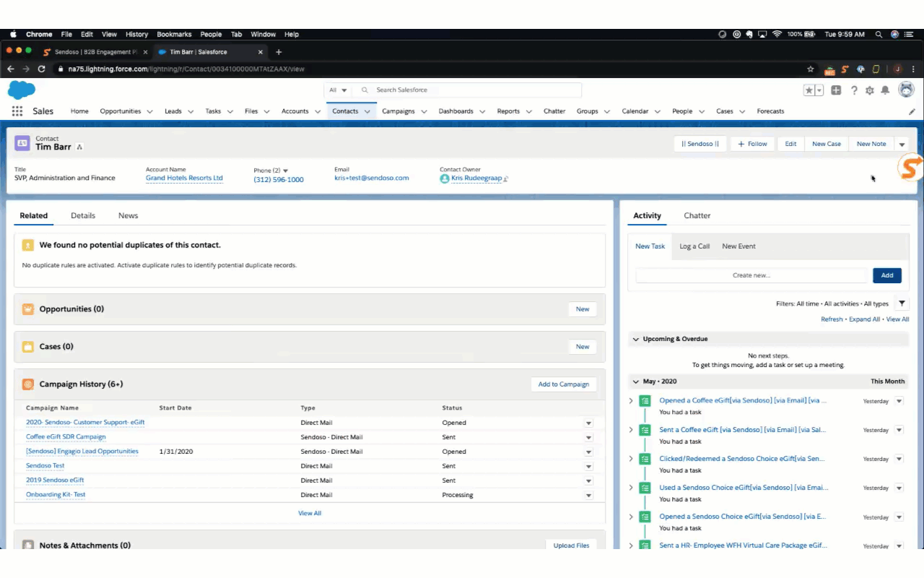Mark this page favorite with the star icon
This screenshot has height=578, width=924.
click(809, 90)
